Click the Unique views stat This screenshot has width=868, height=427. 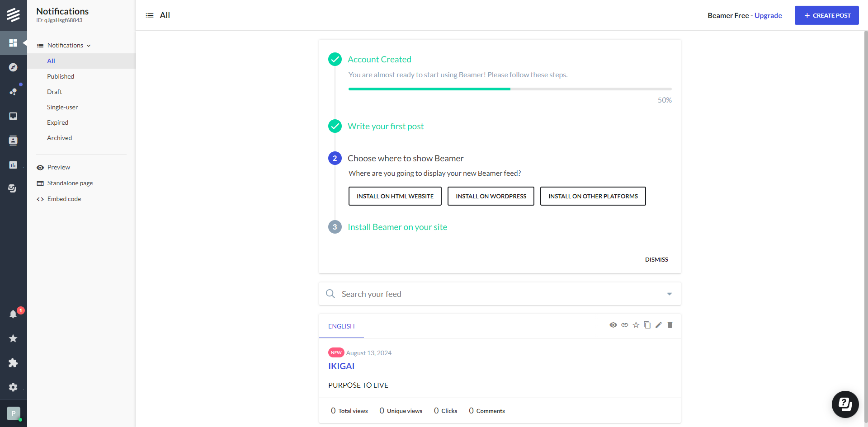click(401, 411)
